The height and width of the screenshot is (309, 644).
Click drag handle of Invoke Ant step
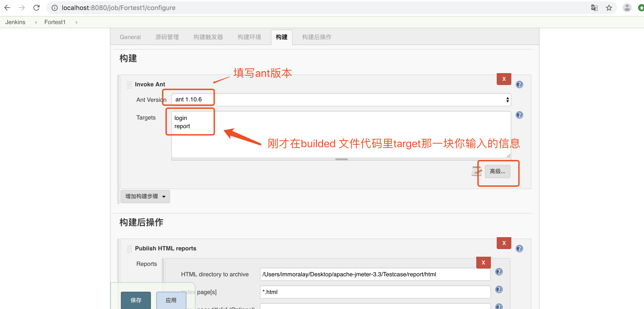click(x=129, y=85)
